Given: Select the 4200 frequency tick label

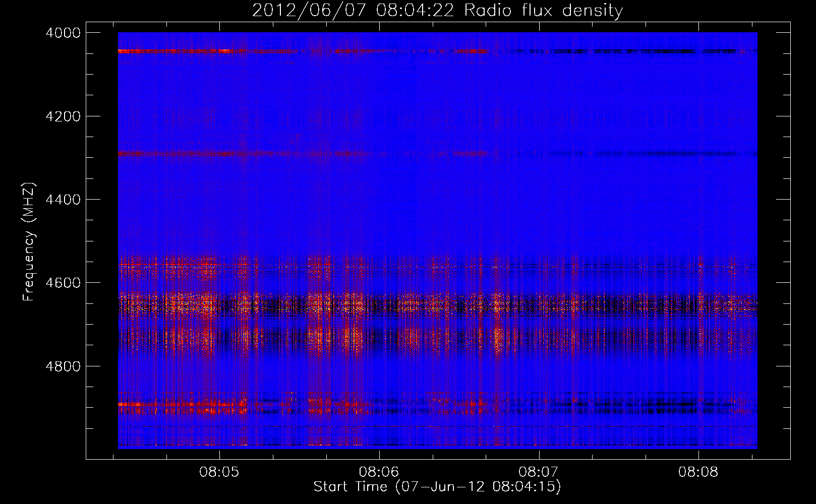Looking at the screenshot, I should [63, 116].
